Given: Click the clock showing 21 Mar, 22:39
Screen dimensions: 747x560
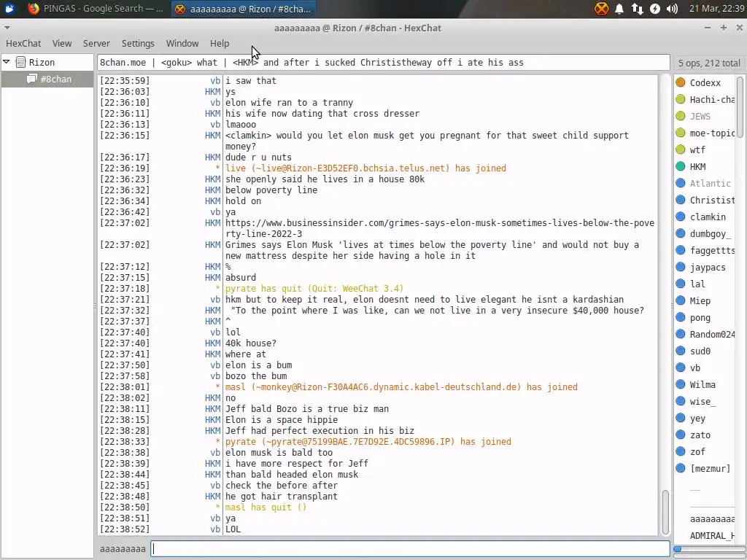Looking at the screenshot, I should pos(716,9).
